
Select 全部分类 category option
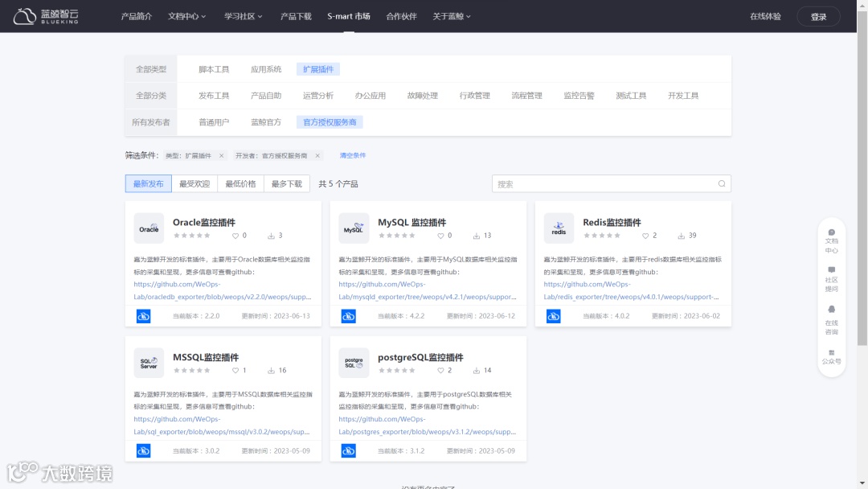pos(151,96)
